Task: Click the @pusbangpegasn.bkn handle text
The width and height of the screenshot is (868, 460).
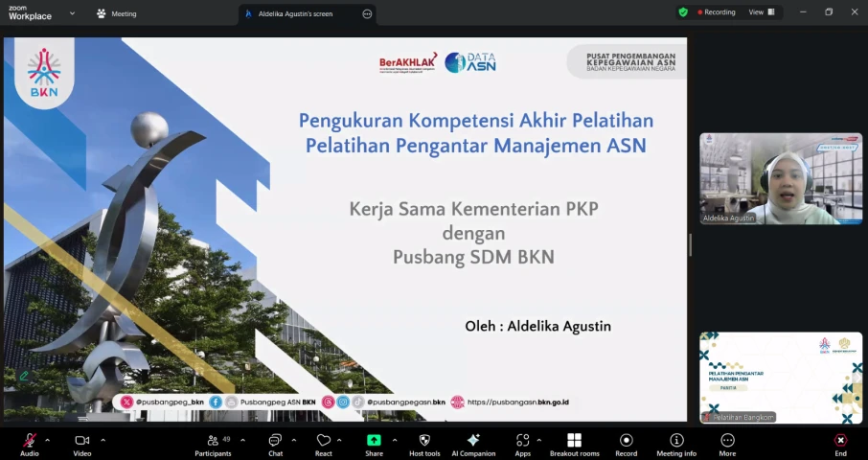Action: tap(406, 402)
